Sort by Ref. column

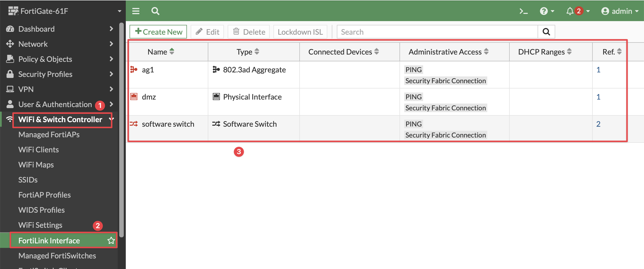click(x=612, y=52)
